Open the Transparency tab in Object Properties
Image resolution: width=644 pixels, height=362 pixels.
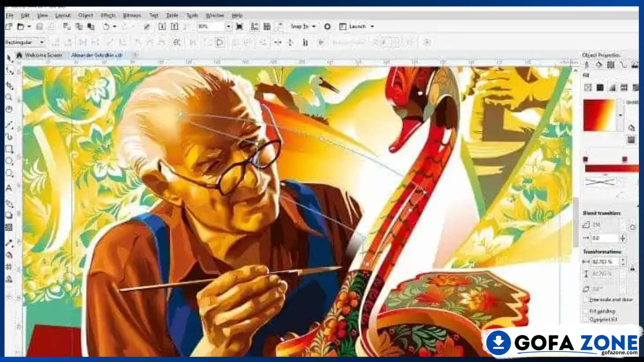coord(611,65)
